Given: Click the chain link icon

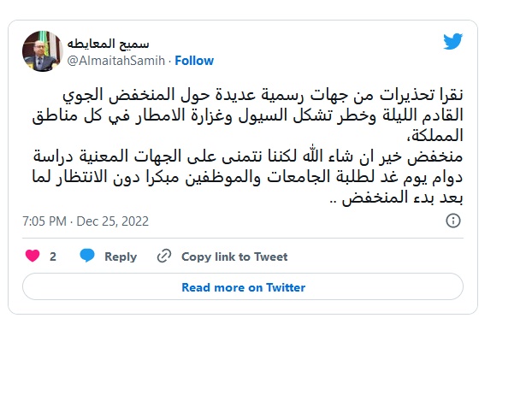Looking at the screenshot, I should [x=164, y=256].
